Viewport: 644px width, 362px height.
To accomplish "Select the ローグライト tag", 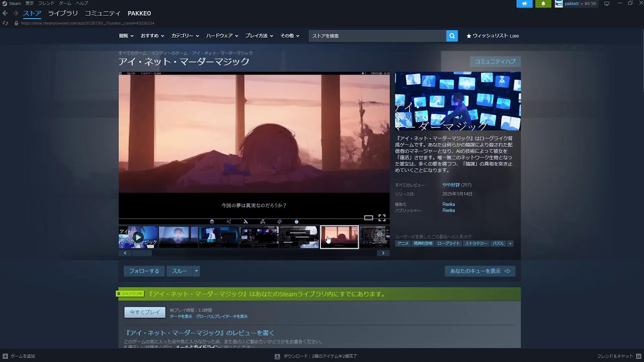I will tap(448, 243).
